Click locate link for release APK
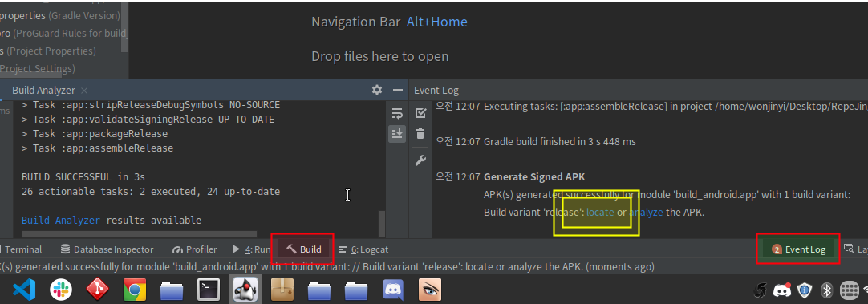 [x=601, y=212]
